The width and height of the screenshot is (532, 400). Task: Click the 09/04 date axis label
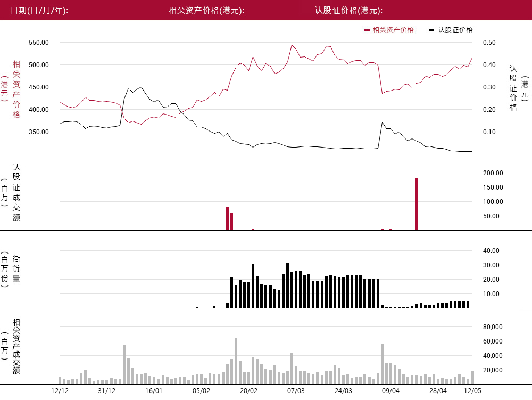coord(390,391)
